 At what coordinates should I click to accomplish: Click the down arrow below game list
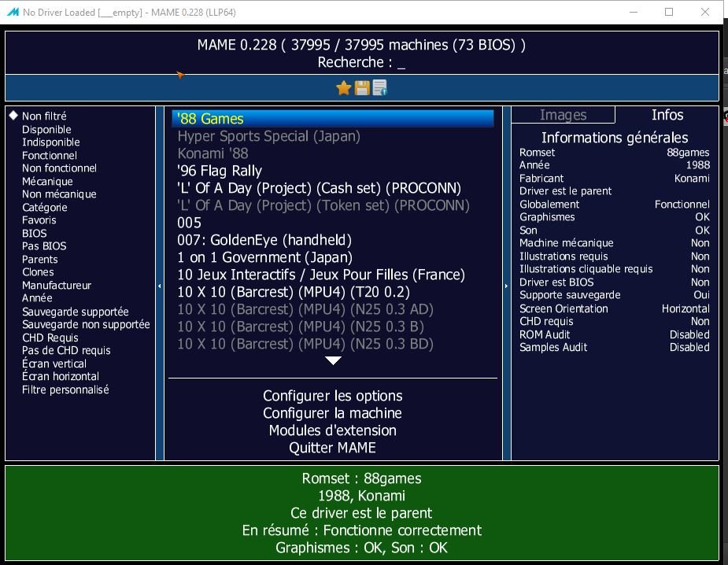pos(334,360)
